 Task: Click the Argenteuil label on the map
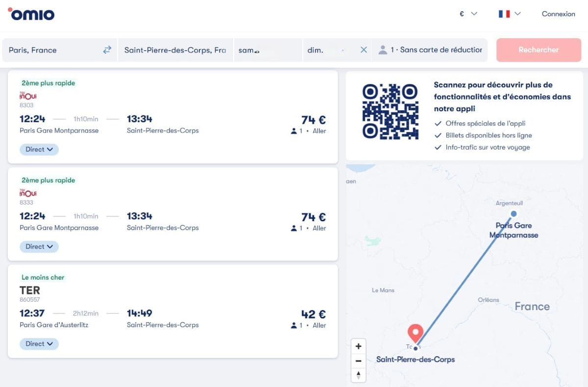[x=509, y=203]
